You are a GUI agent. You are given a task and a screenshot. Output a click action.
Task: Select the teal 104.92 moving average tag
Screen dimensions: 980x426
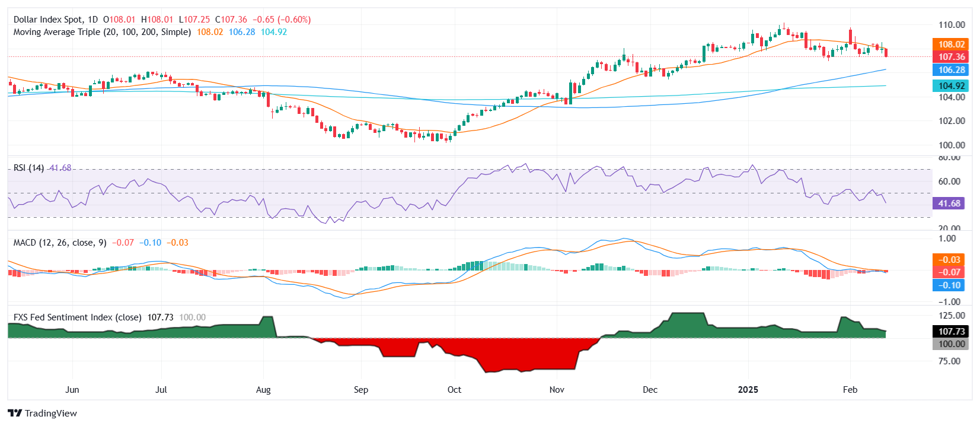point(951,86)
